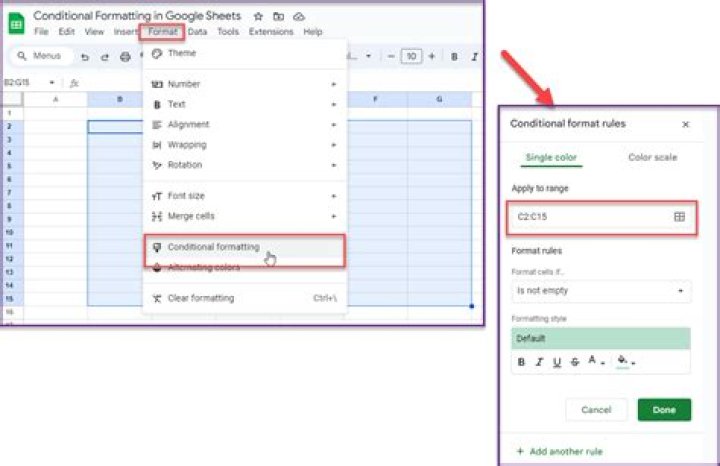Click the move-to-folder icon near the title
720x466 pixels.
click(x=279, y=17)
